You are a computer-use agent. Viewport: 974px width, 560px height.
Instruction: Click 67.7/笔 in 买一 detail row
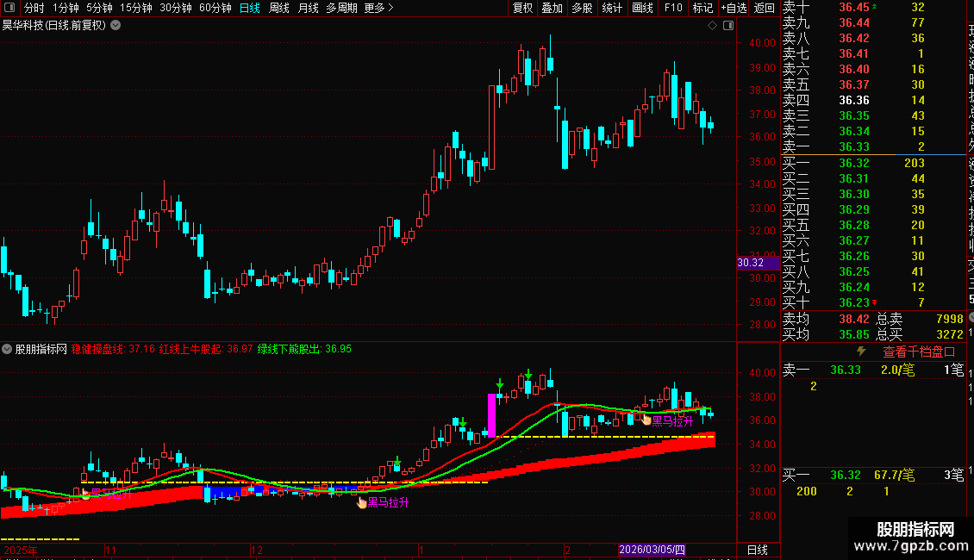[895, 475]
